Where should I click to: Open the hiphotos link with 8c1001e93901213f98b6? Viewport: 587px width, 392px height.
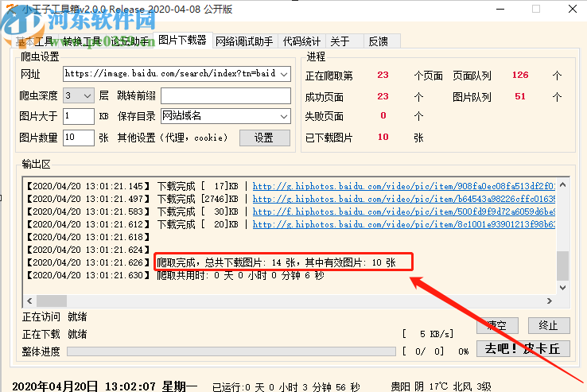pos(403,224)
